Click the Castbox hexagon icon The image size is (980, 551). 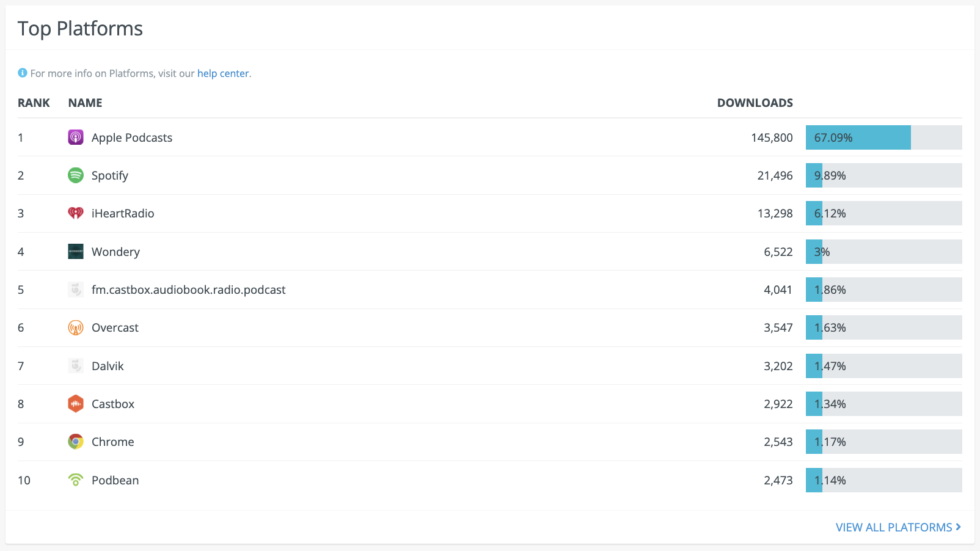click(75, 404)
